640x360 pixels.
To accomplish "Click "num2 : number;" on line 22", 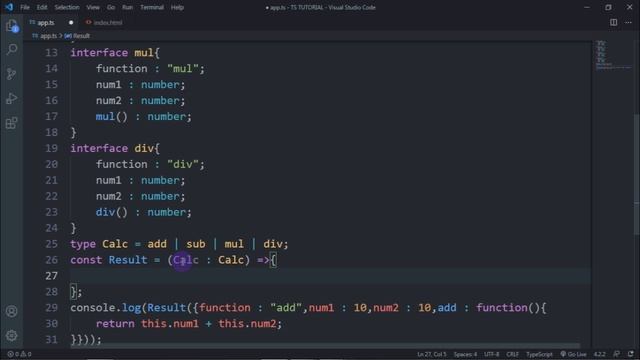I will coord(140,196).
